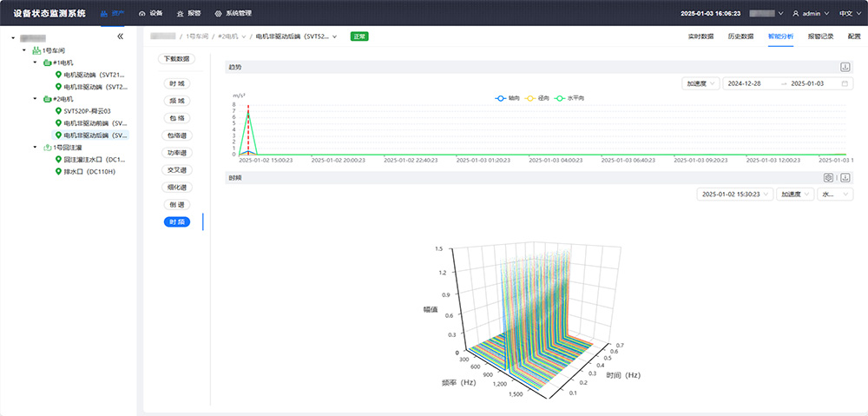The height and width of the screenshot is (416, 868).
Task: Select the 1号车间 workshop icon in the tree
Action: [x=36, y=50]
